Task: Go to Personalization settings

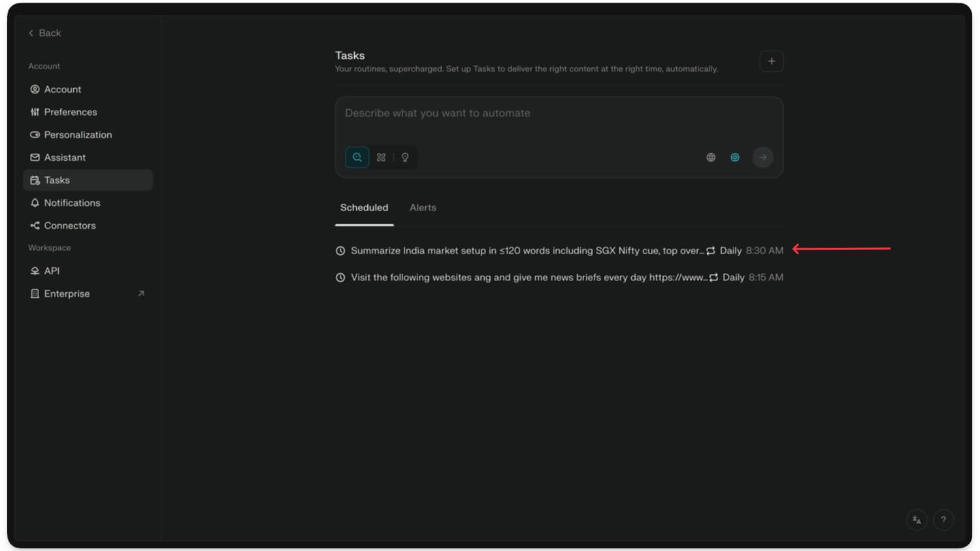Action: [78, 135]
